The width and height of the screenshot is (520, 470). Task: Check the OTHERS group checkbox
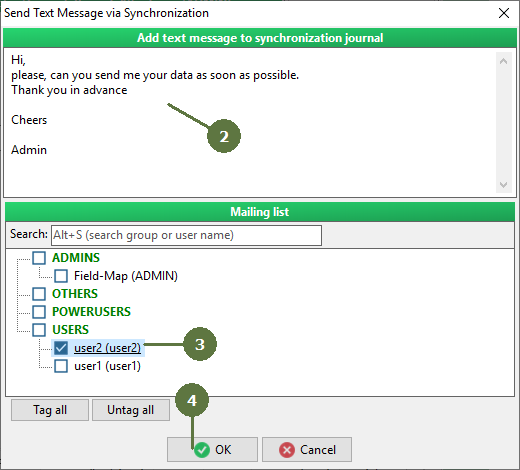pyautogui.click(x=39, y=294)
